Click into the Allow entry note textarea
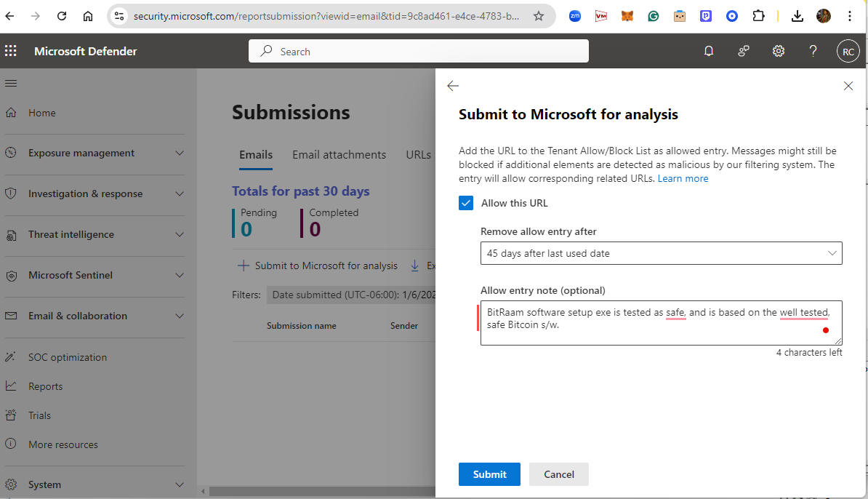868x499 pixels. (x=661, y=323)
